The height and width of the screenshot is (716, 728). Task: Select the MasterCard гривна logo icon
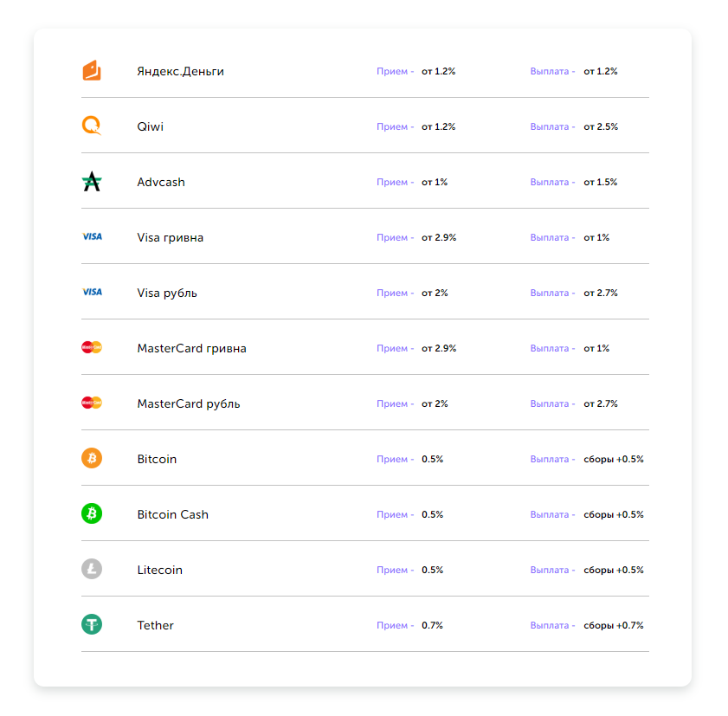(92, 348)
